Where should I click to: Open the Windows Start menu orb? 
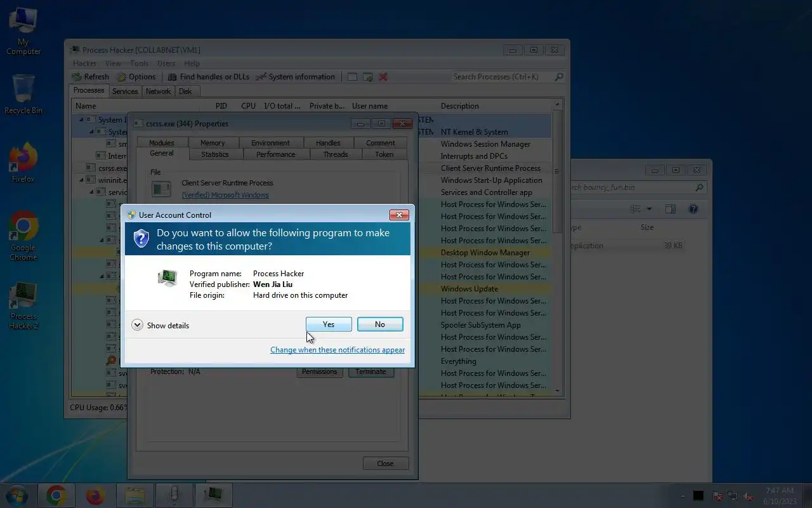tap(16, 495)
